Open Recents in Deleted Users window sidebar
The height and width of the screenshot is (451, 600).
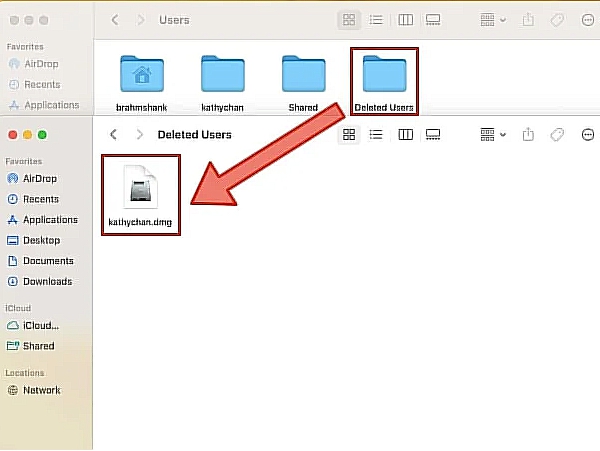33,199
